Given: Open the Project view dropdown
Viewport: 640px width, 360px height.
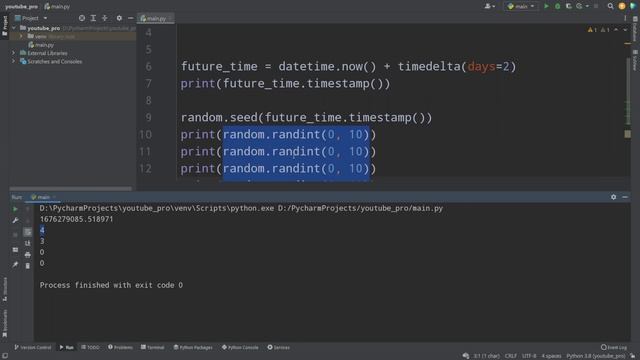Looking at the screenshot, I should [x=31, y=18].
